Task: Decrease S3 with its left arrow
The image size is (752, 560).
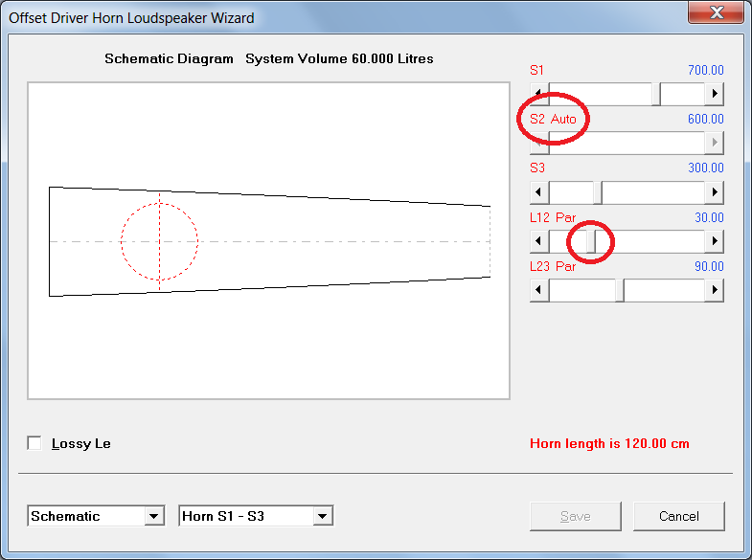Action: click(539, 192)
